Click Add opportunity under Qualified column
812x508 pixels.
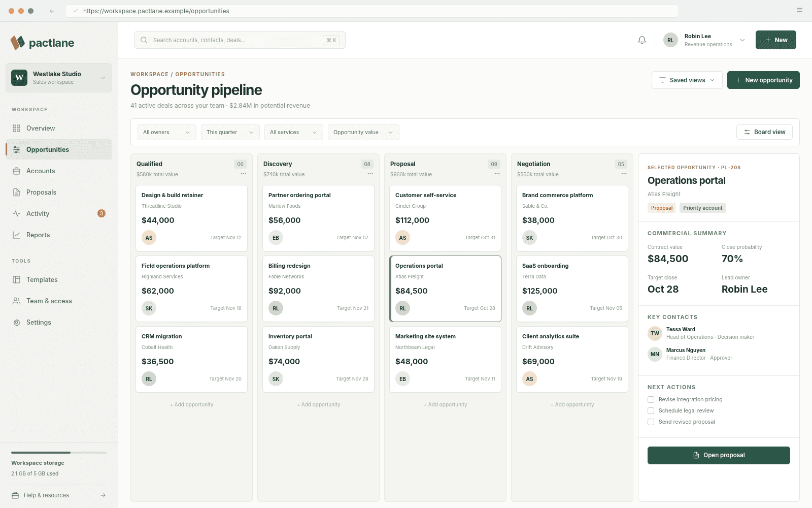point(192,405)
